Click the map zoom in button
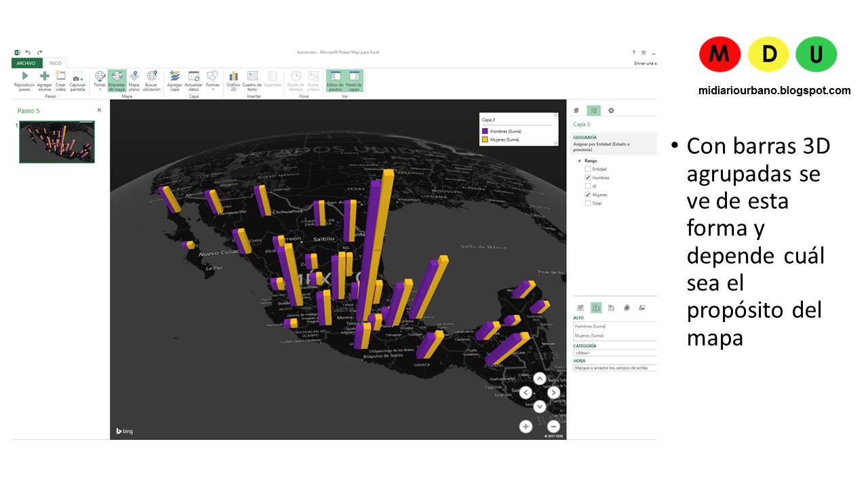Image resolution: width=868 pixels, height=488 pixels. pyautogui.click(x=526, y=426)
